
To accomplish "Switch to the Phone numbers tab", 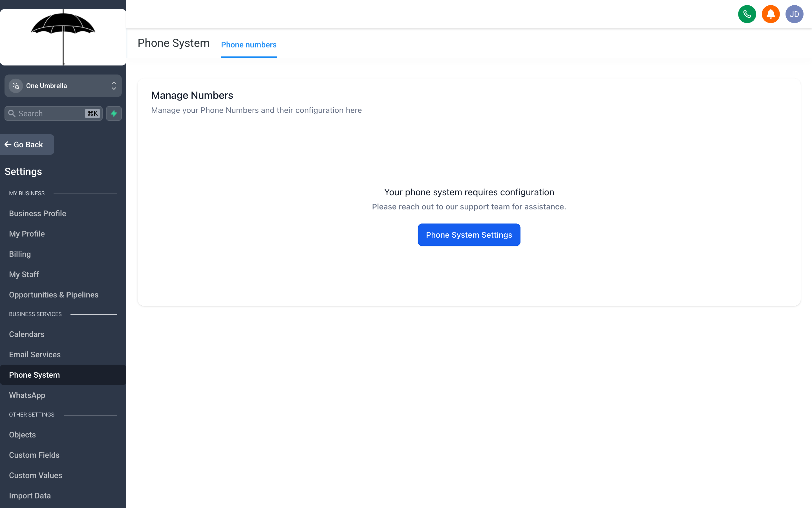I will tap(249, 45).
